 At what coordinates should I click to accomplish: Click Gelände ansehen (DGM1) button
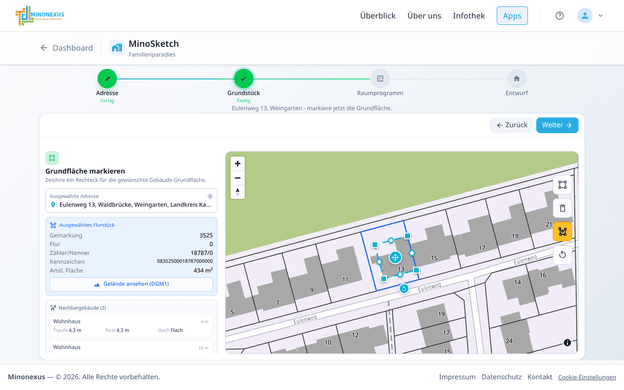(131, 284)
